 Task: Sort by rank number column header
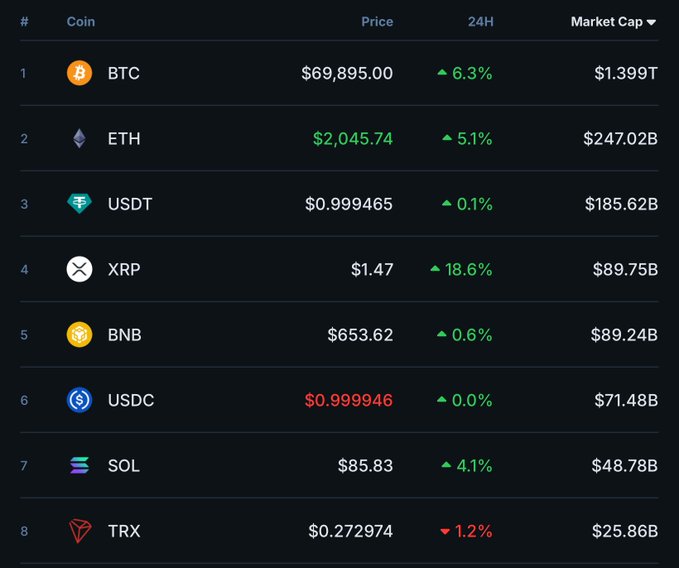pos(24,21)
